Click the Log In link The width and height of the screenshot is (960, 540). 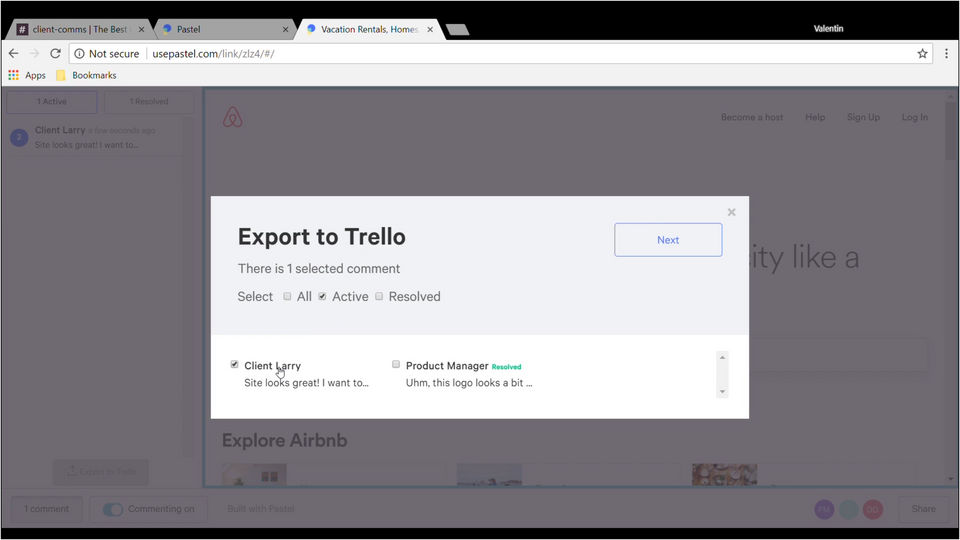[x=915, y=117]
